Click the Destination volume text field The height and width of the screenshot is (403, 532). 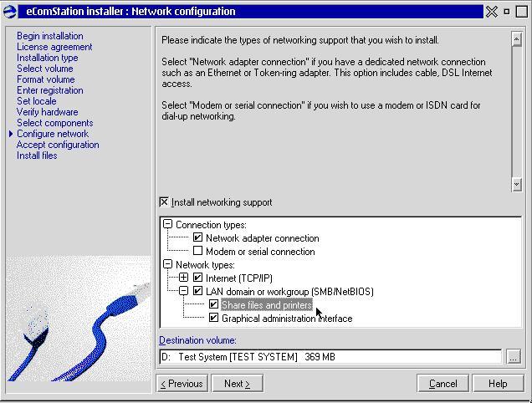[x=331, y=357]
